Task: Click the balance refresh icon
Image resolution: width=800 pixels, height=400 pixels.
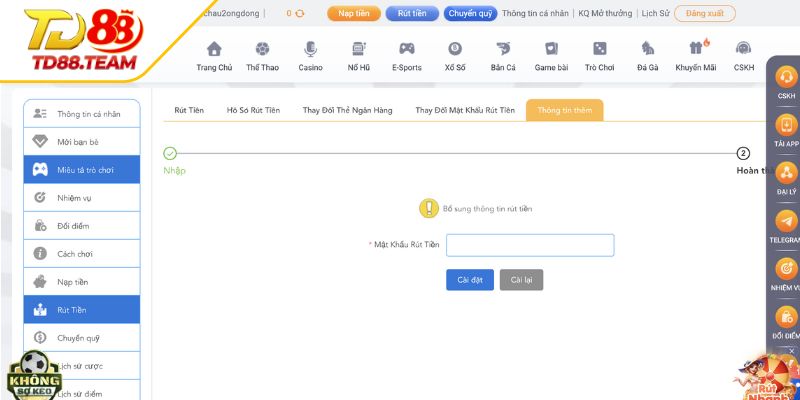Action: (299, 14)
